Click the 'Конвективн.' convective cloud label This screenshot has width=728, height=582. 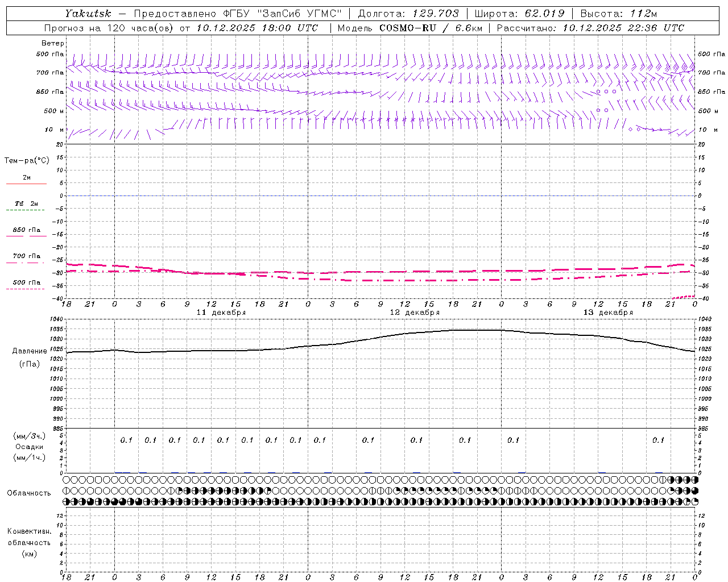(x=29, y=531)
